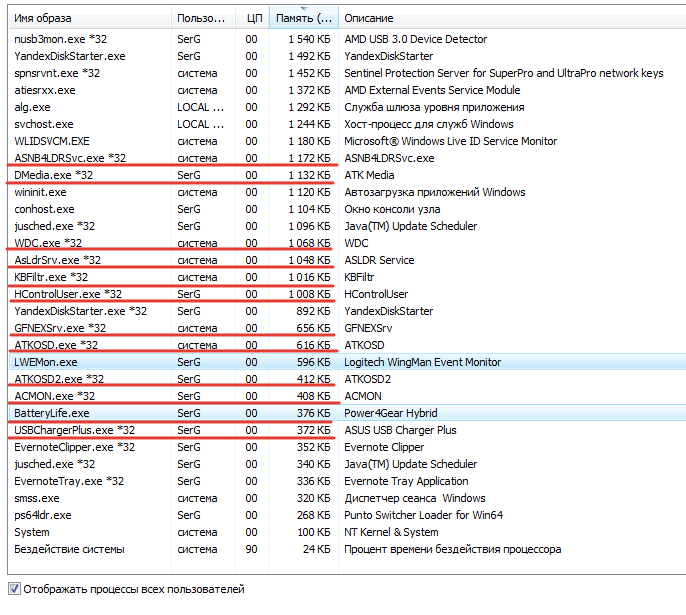Click description 'NT Kernel & System'

pyautogui.click(x=391, y=532)
